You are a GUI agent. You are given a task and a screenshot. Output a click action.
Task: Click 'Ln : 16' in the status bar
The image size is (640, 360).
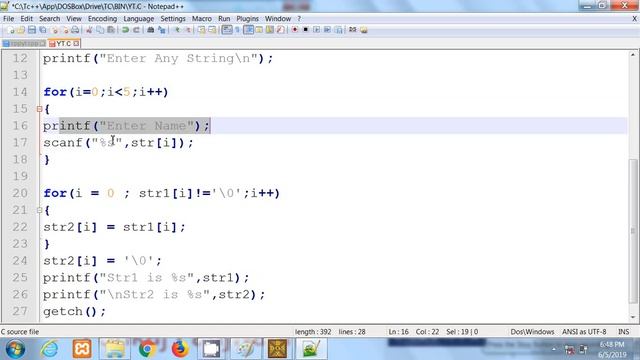pyautogui.click(x=398, y=332)
